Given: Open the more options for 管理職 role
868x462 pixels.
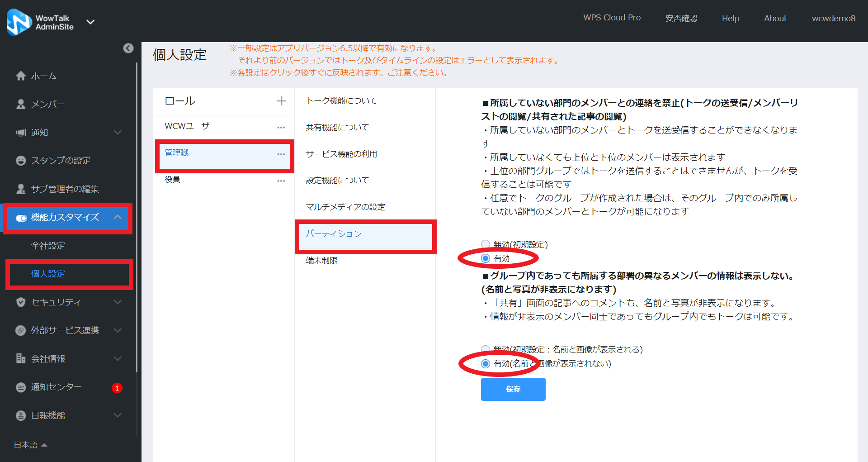Looking at the screenshot, I should 281,154.
